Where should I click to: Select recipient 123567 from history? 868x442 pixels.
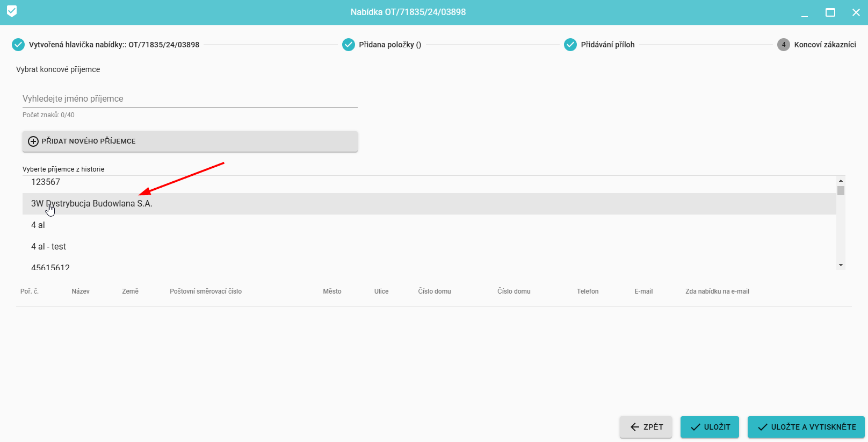click(x=46, y=182)
